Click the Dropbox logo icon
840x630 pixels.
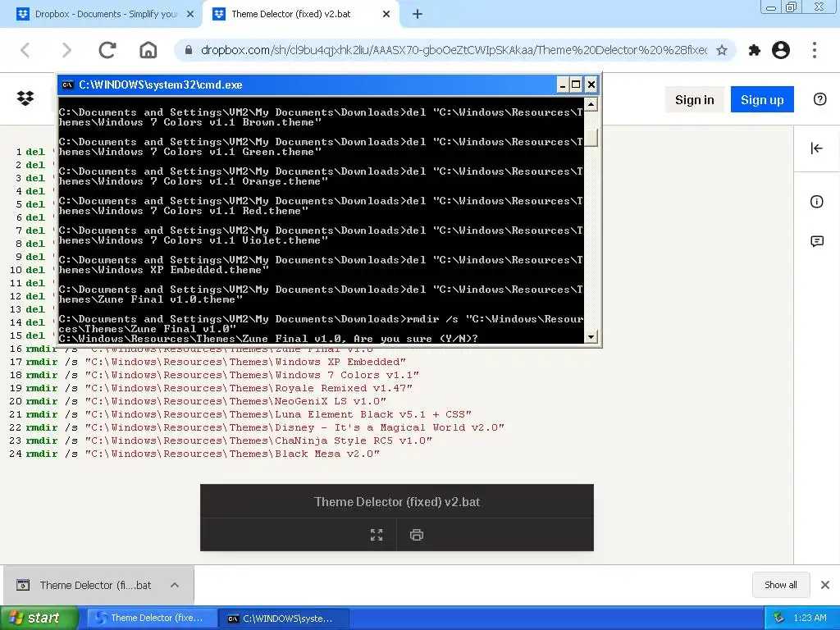(x=25, y=98)
